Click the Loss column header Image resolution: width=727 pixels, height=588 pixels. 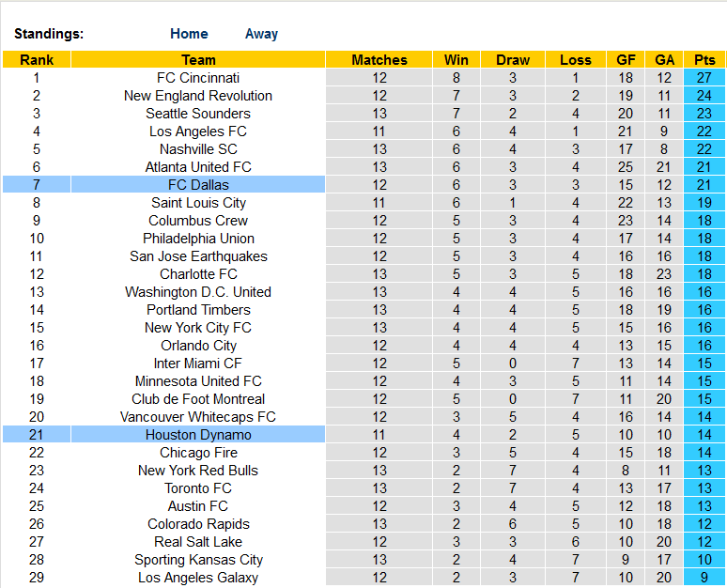point(576,60)
